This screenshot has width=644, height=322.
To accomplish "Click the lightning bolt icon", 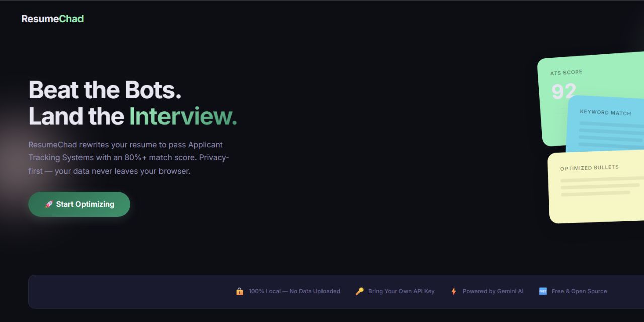I will (x=454, y=291).
